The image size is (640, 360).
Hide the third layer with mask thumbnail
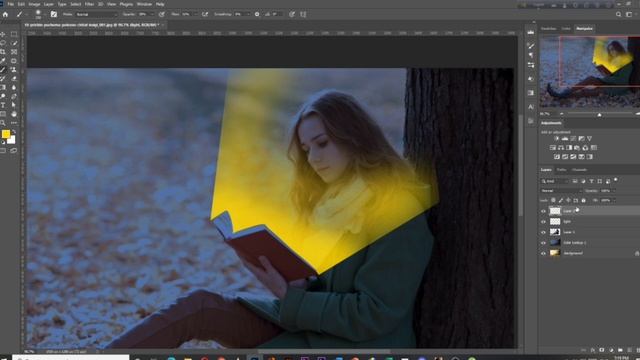tap(543, 232)
